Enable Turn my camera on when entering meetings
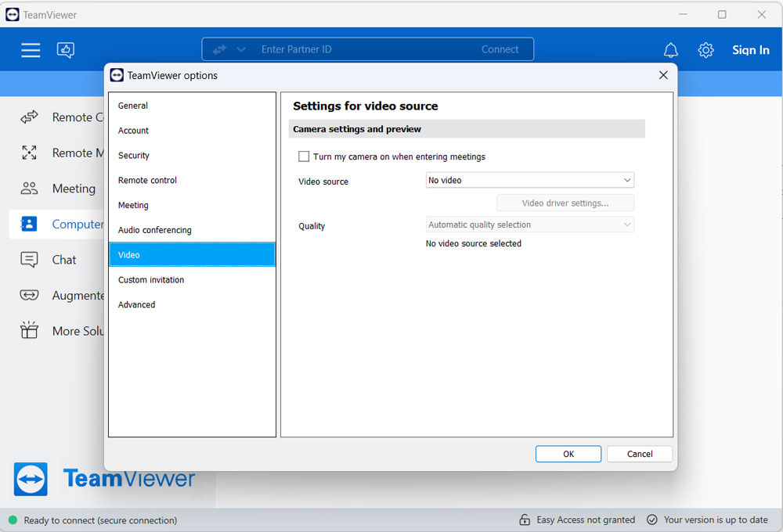 tap(304, 156)
